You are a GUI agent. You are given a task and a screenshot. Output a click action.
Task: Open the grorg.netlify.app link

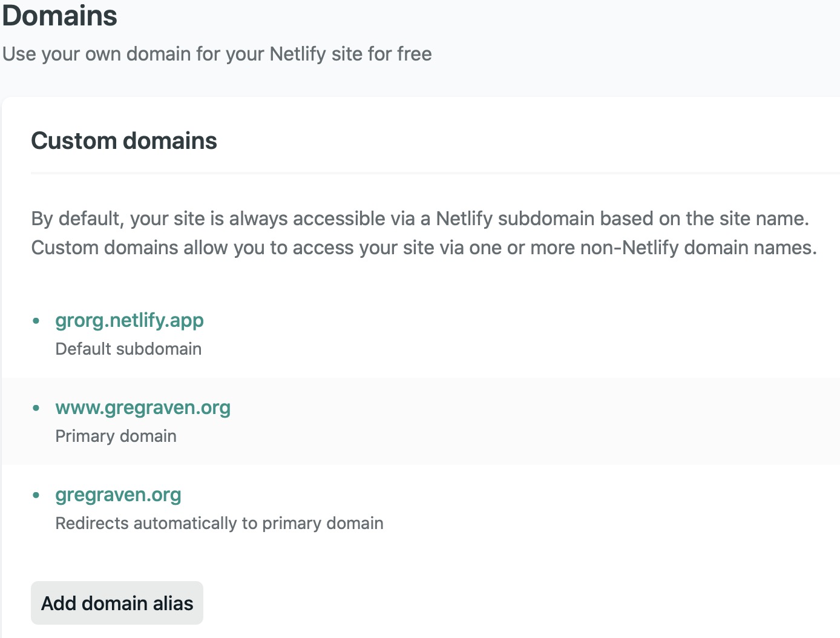coord(130,320)
